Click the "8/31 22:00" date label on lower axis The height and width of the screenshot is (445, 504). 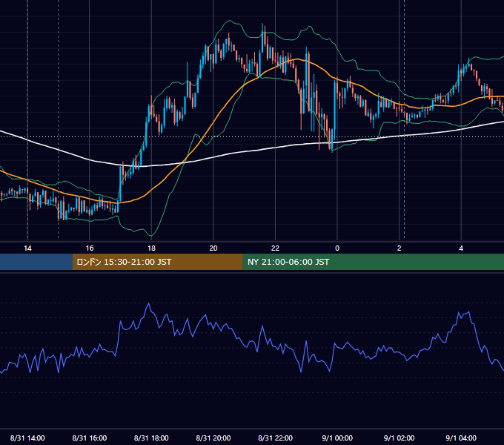tap(276, 438)
